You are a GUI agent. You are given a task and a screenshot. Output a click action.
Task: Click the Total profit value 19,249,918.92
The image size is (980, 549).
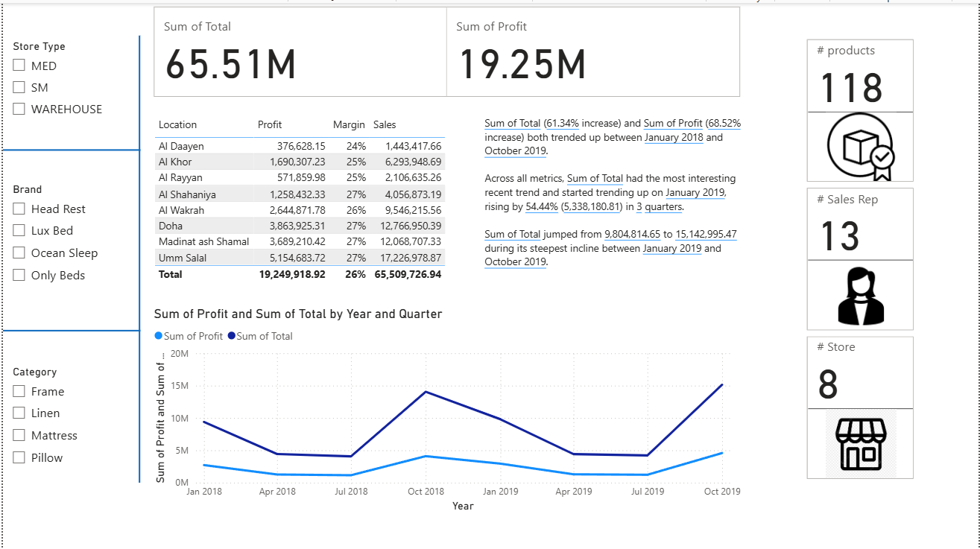292,274
